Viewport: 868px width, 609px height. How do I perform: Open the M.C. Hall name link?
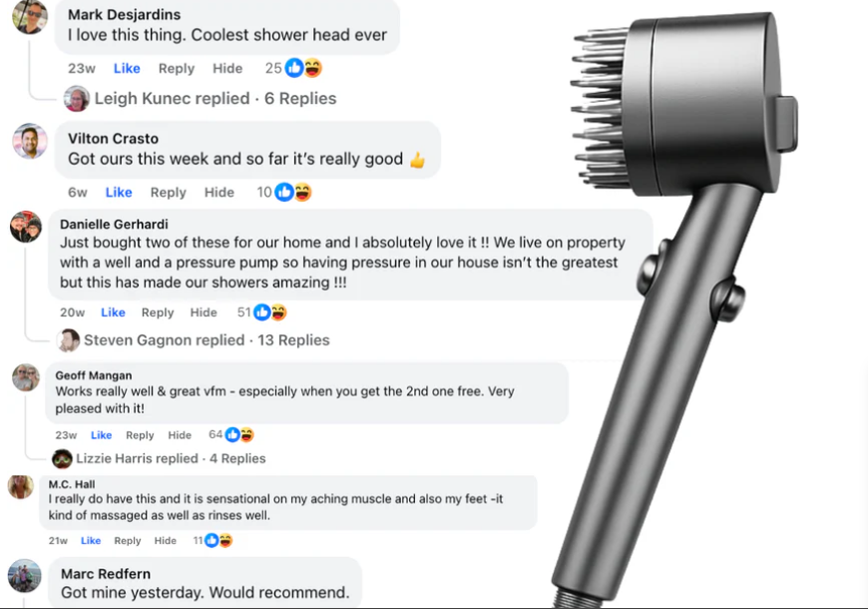click(x=72, y=484)
